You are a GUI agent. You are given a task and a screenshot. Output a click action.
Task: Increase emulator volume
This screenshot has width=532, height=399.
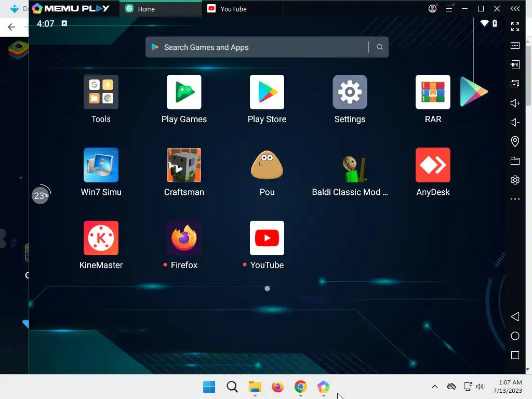click(x=515, y=103)
